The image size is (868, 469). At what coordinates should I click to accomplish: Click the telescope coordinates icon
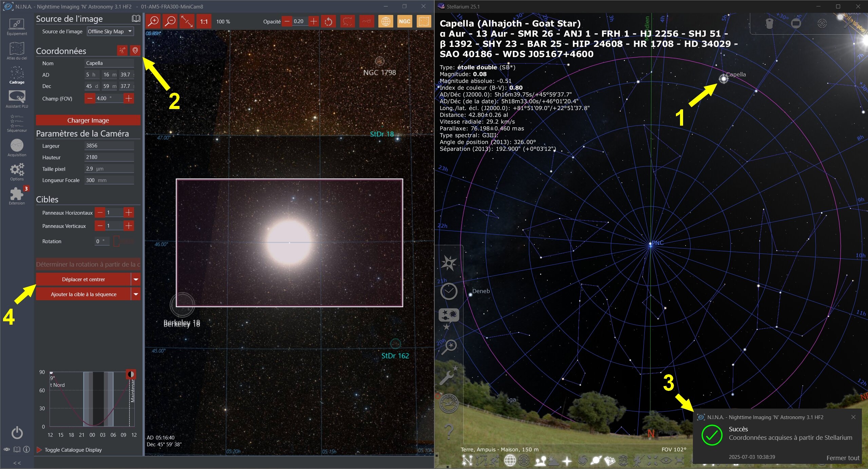pyautogui.click(x=122, y=51)
